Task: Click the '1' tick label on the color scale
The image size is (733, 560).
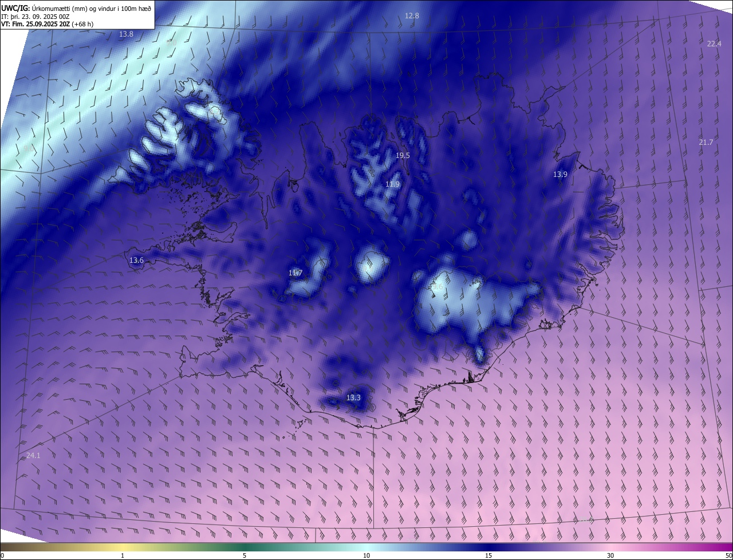Action: pos(123,555)
